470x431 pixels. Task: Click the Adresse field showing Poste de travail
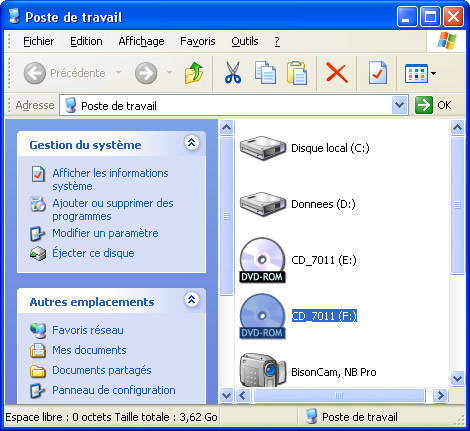[x=233, y=105]
